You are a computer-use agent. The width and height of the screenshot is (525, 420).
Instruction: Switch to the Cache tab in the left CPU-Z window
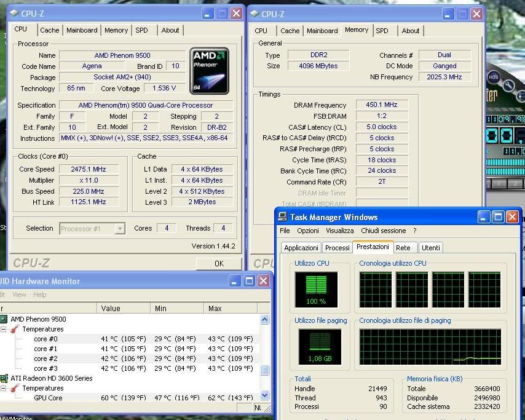(x=50, y=30)
